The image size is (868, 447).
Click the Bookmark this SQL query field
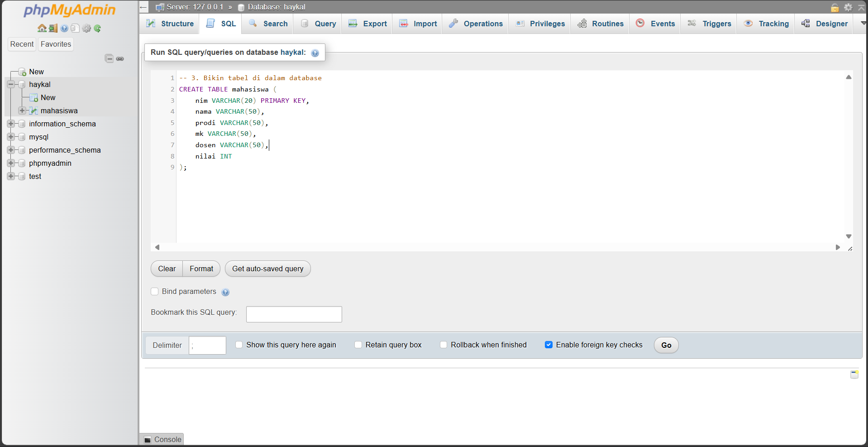pos(294,314)
